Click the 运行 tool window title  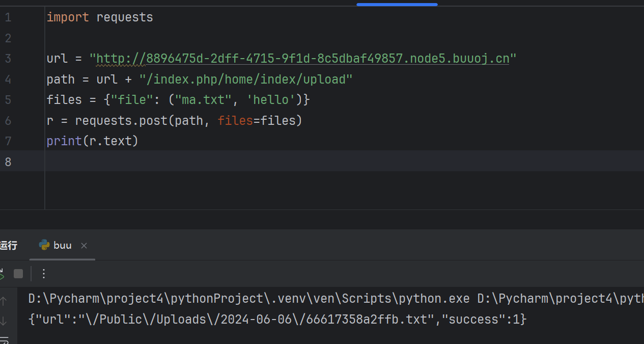tap(8, 246)
